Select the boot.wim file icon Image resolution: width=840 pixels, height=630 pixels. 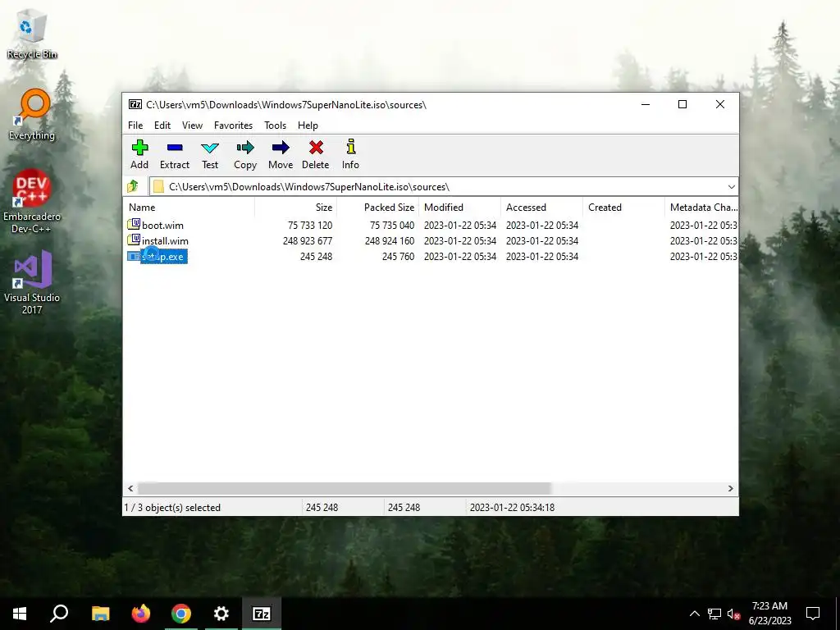tap(134, 225)
